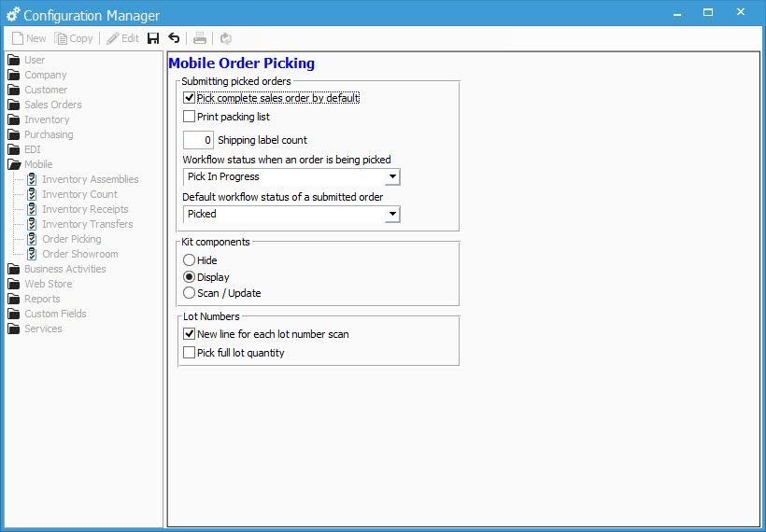Click the printer icon in the toolbar

tap(200, 38)
